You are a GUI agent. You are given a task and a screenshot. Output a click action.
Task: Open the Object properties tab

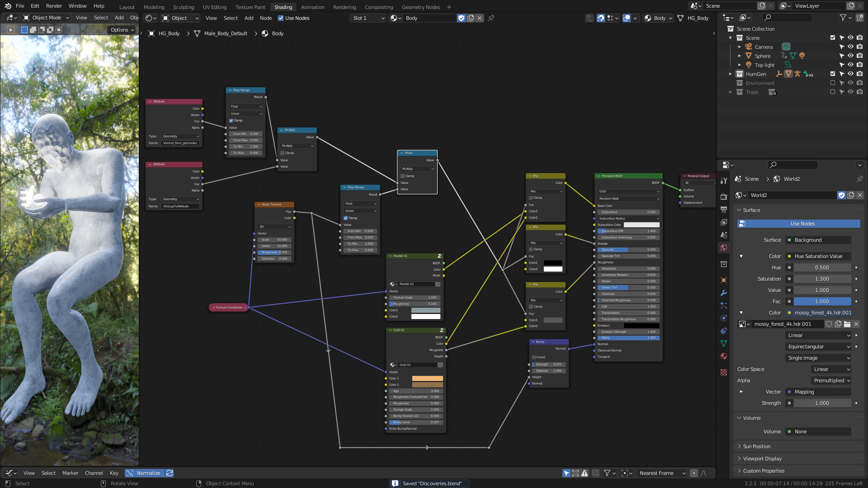724,280
